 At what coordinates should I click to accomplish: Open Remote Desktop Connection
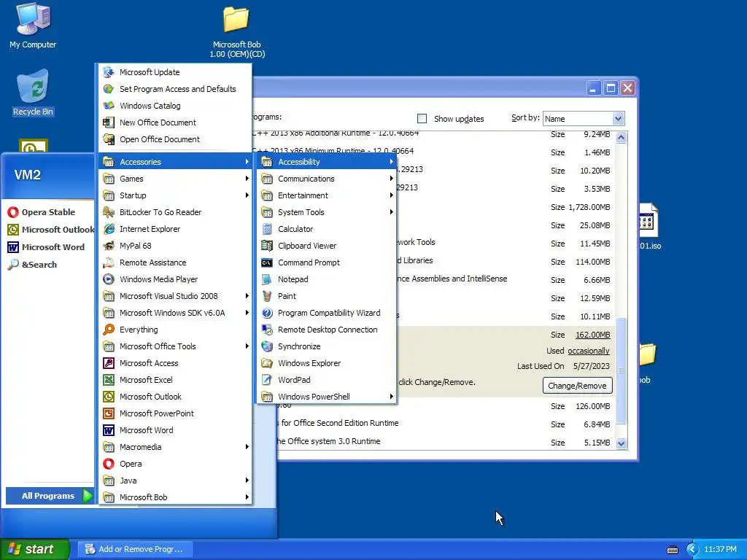[x=327, y=330]
